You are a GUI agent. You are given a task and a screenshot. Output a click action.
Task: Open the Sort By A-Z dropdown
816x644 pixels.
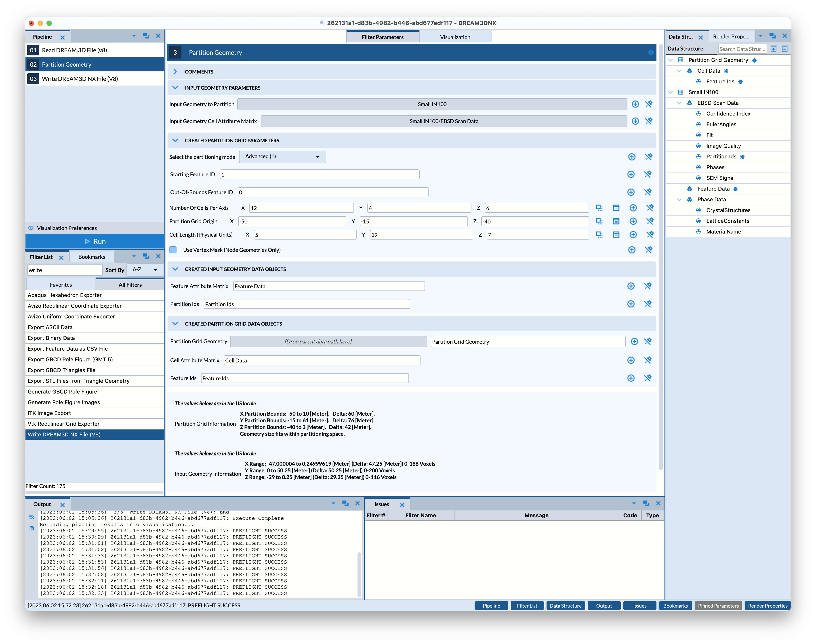(x=145, y=269)
